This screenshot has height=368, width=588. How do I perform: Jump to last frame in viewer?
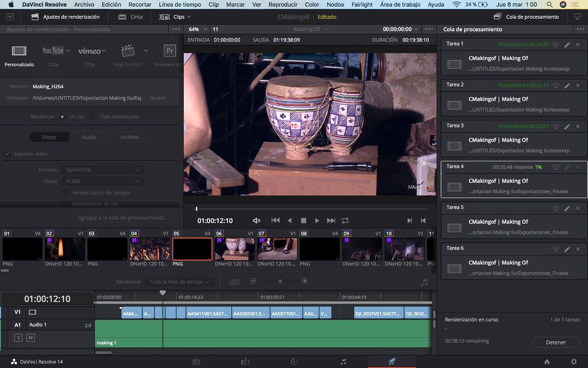pos(331,221)
